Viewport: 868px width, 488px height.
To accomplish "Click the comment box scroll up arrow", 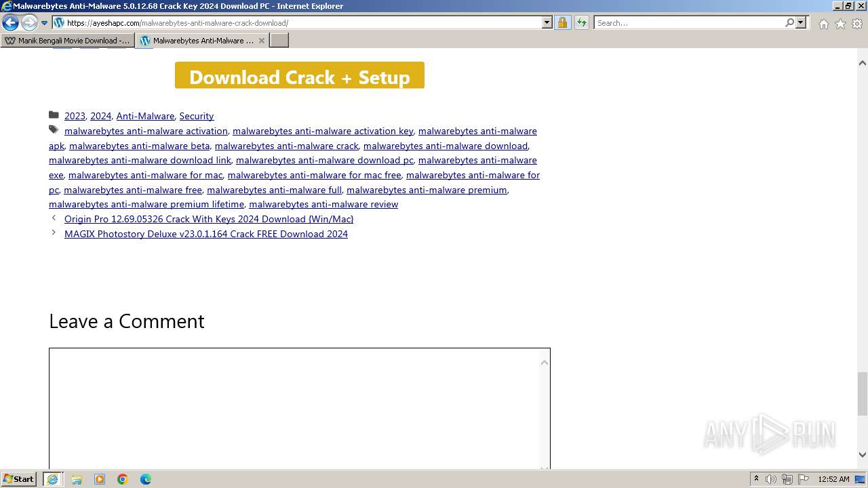I will pos(544,363).
